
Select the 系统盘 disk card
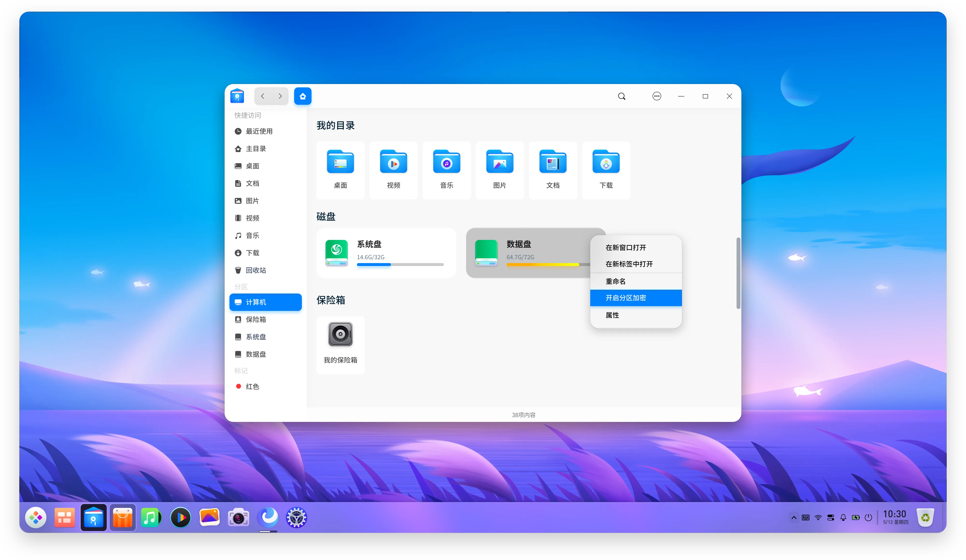click(386, 253)
